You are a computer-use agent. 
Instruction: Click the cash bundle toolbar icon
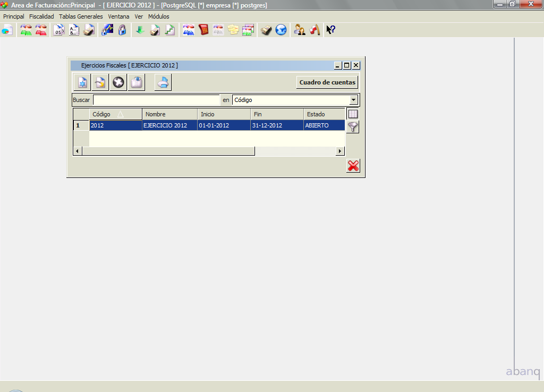(266, 30)
